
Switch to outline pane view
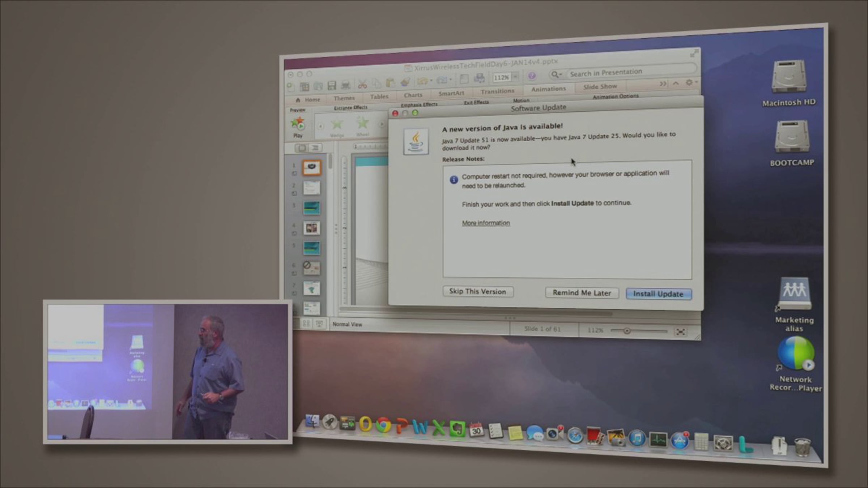315,148
